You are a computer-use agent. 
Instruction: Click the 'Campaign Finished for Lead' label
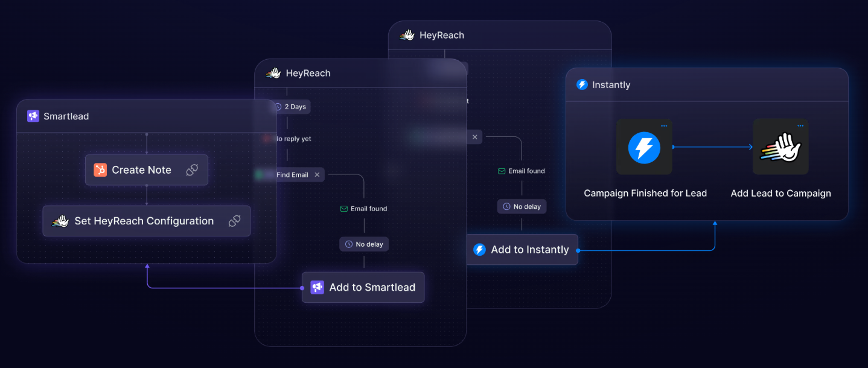645,194
